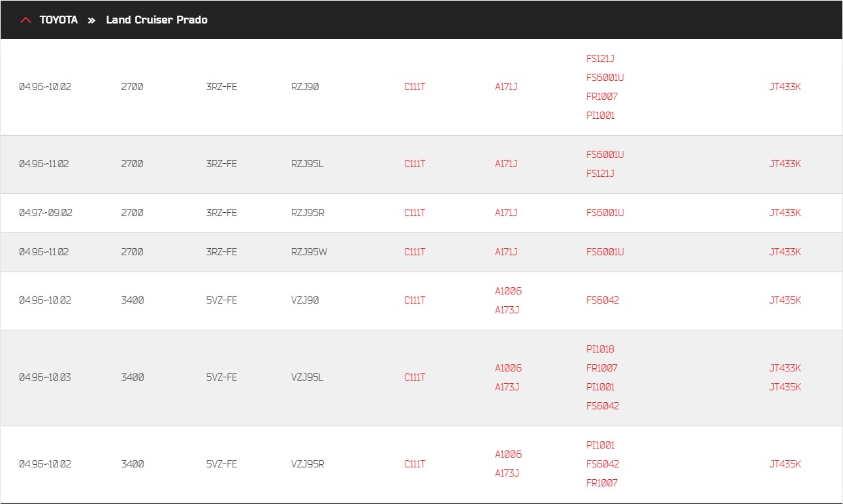Open FS6042 link in the VZJ90 row
Viewport: 843px width, 504px height.
[x=603, y=300]
